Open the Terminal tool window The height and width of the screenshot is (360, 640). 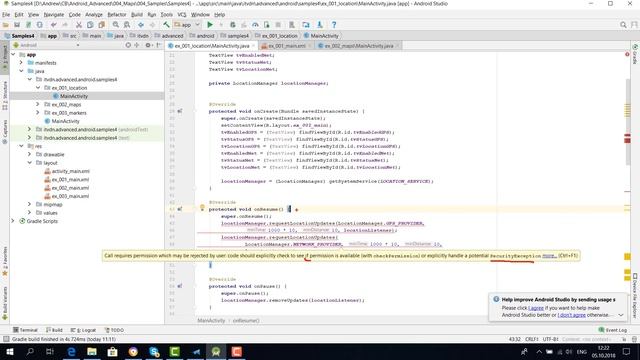pos(25,330)
